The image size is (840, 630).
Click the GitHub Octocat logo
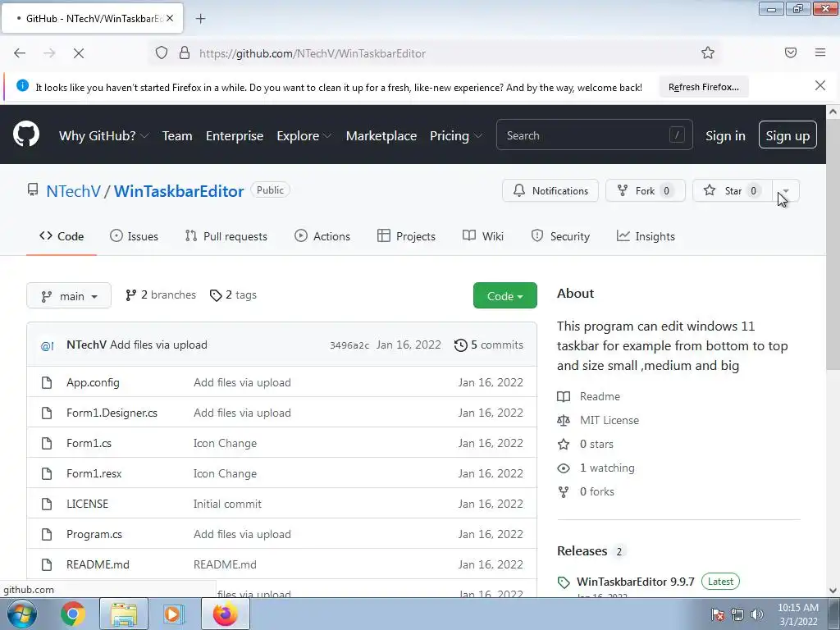click(26, 134)
